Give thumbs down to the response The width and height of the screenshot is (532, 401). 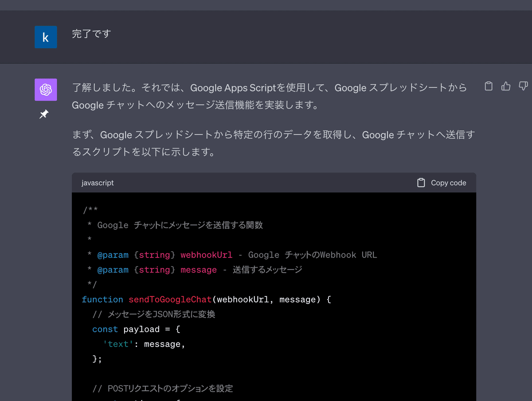pos(524,86)
